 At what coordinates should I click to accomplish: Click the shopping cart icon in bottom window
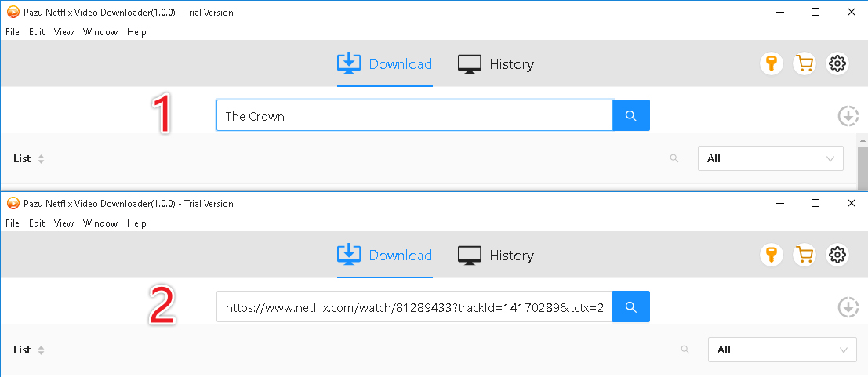804,256
